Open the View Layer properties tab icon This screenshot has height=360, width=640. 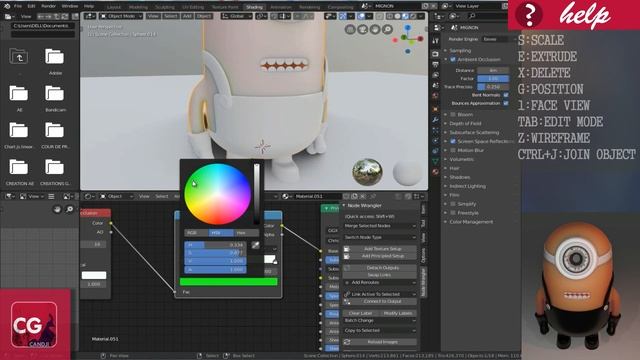pyautogui.click(x=436, y=75)
